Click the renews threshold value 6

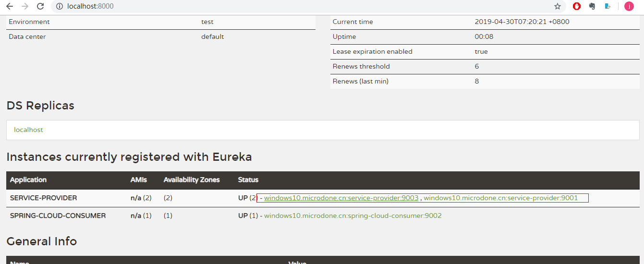tap(477, 66)
